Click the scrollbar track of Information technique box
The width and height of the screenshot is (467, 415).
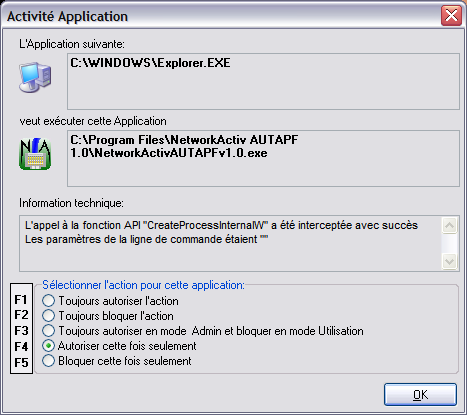[449, 243]
